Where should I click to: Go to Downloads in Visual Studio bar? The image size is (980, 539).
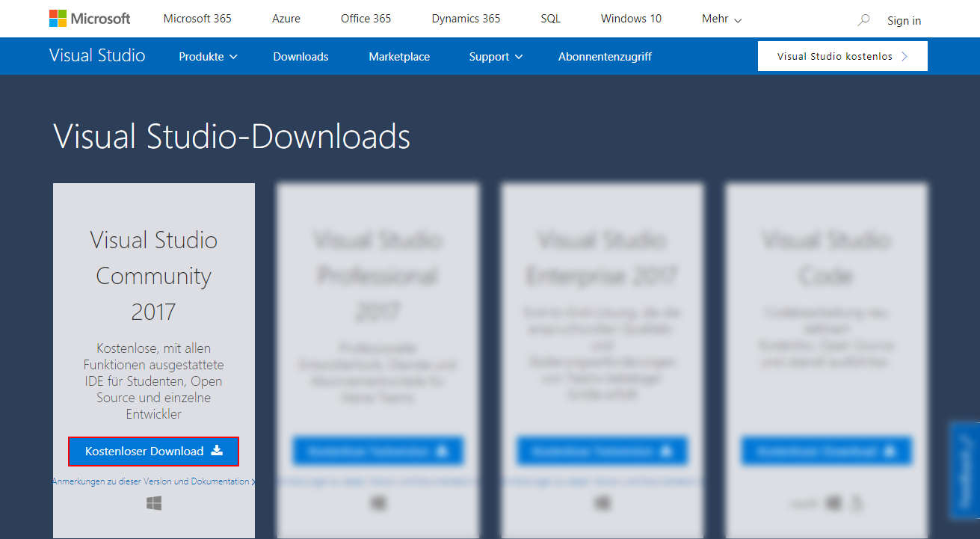coord(301,57)
